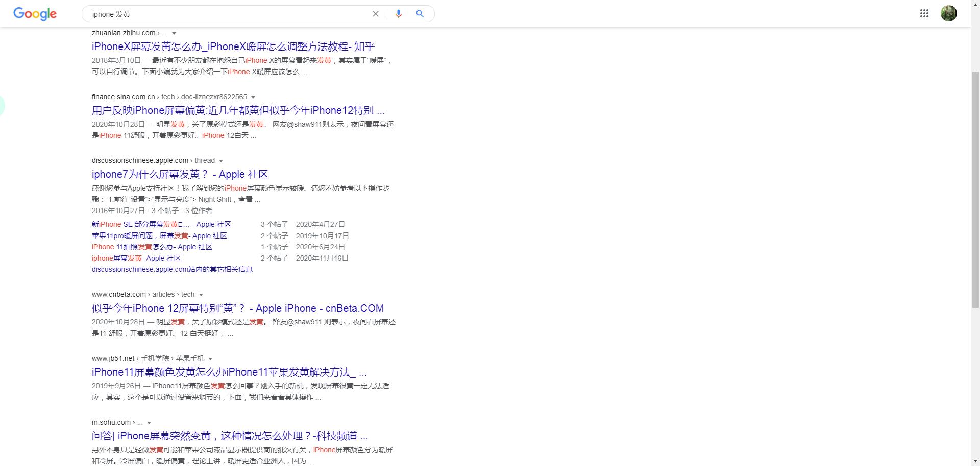Expand options for the jb51.net result
980x466 pixels.
tap(211, 358)
